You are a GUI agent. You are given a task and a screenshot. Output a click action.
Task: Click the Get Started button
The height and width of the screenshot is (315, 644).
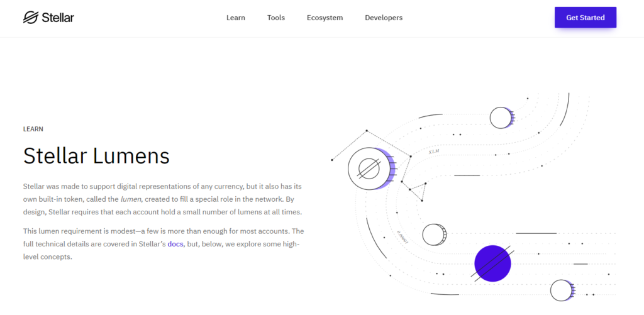586,18
